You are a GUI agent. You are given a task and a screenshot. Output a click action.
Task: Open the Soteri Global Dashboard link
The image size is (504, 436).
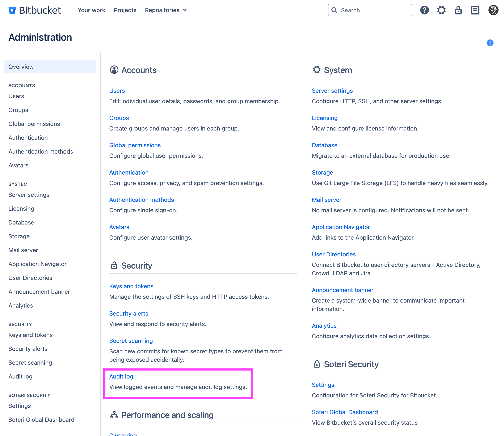pos(345,412)
